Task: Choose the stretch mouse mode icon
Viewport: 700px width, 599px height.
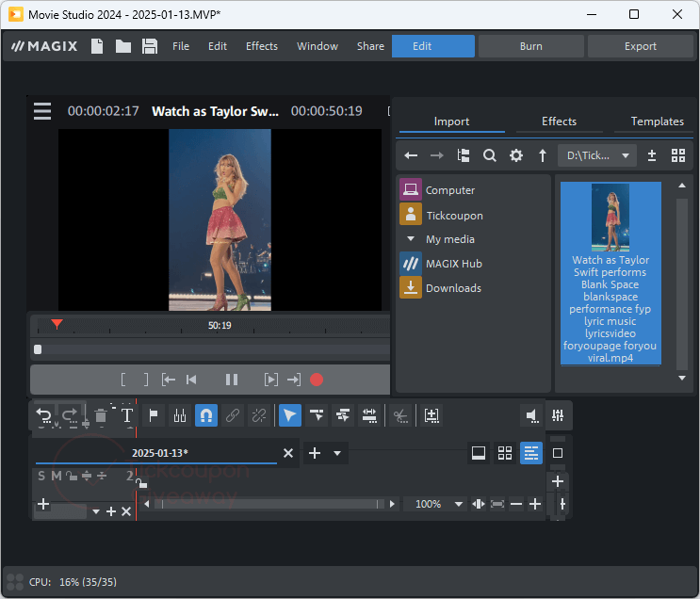Action: tap(369, 415)
